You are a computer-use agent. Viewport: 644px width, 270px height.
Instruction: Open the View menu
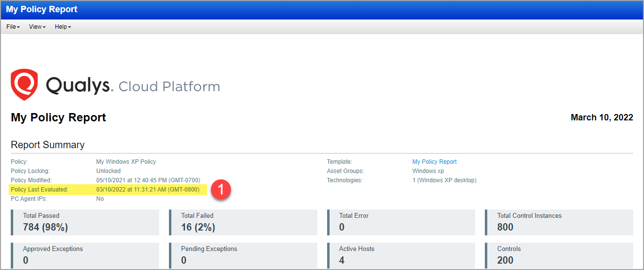coord(37,27)
